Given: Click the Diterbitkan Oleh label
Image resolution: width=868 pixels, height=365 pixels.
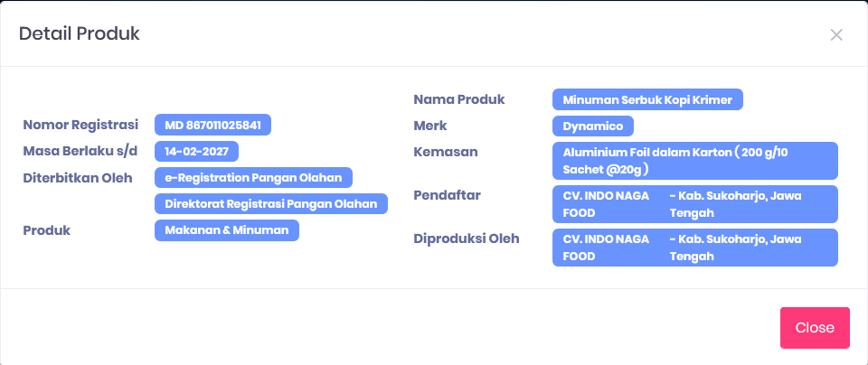Looking at the screenshot, I should coord(78,177).
